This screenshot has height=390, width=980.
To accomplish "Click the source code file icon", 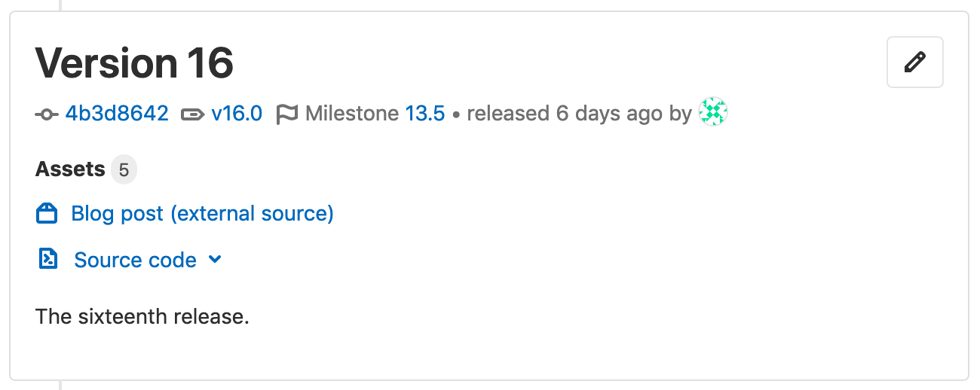I will point(47,260).
